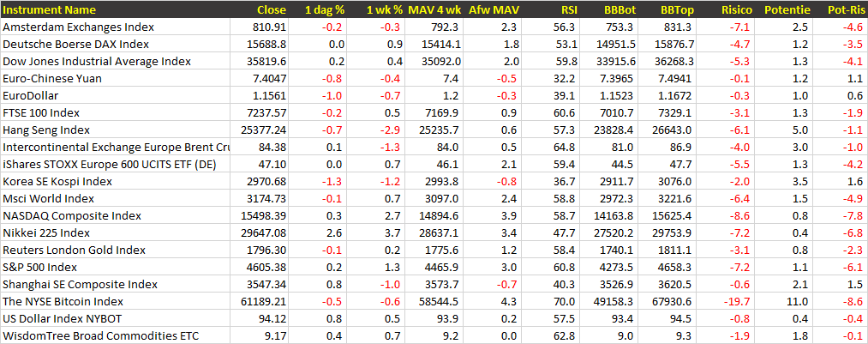Click the Bitcoin Risico value -19.7
This screenshot has height=344, width=868.
pyautogui.click(x=738, y=302)
